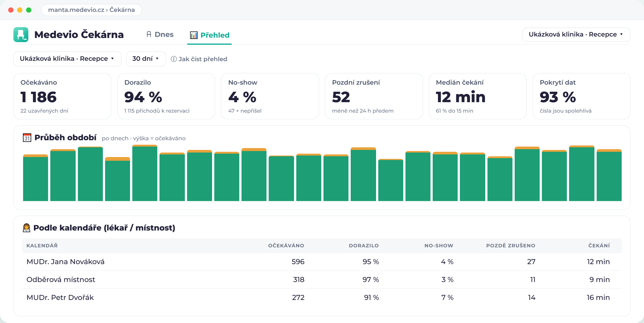Open the Jak číst přehled help link

[x=199, y=59]
